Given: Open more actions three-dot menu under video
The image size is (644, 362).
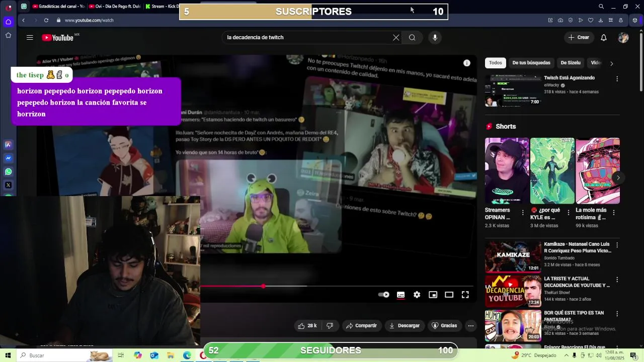Looking at the screenshot, I should [471, 326].
